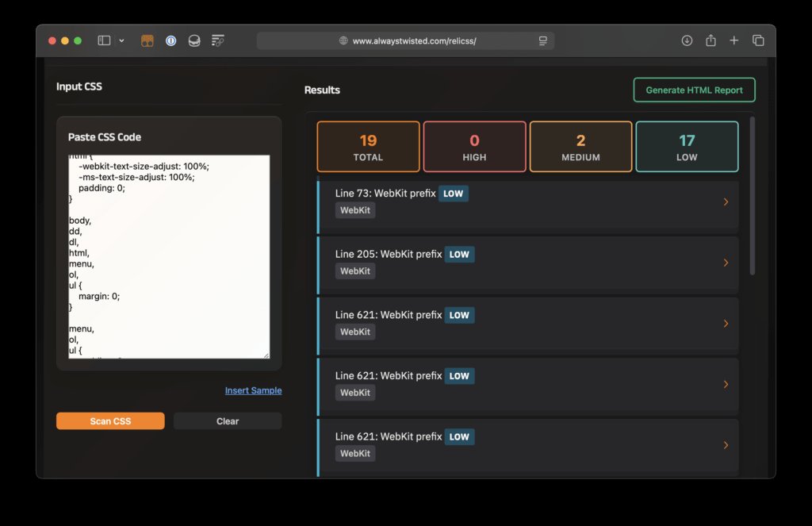Open the tab overview icon
Screen dimensions: 812x526
758,40
